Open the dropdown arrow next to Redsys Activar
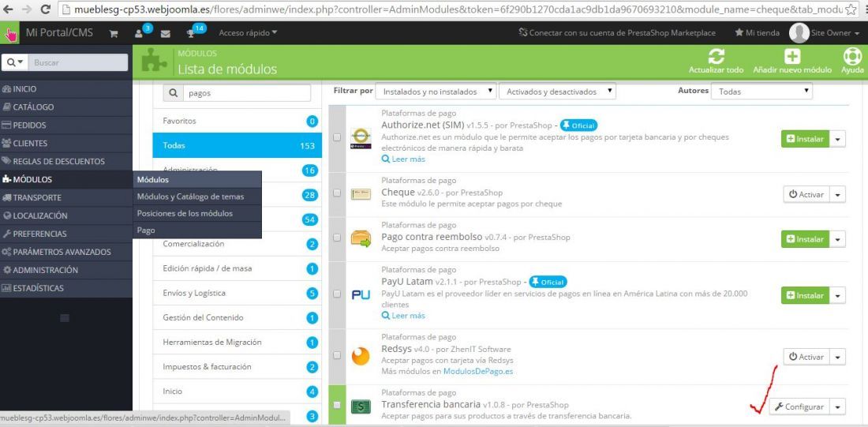The width and height of the screenshot is (868, 427). 837,357
